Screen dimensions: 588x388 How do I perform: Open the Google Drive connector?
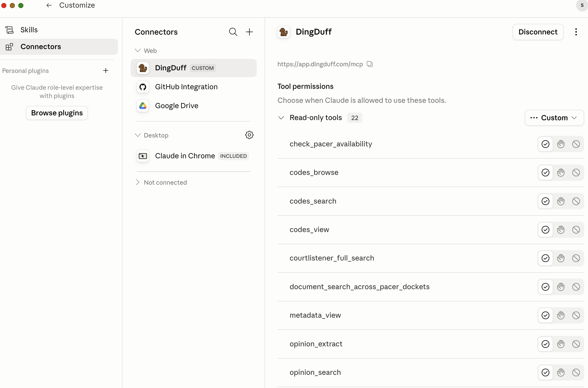(194, 106)
